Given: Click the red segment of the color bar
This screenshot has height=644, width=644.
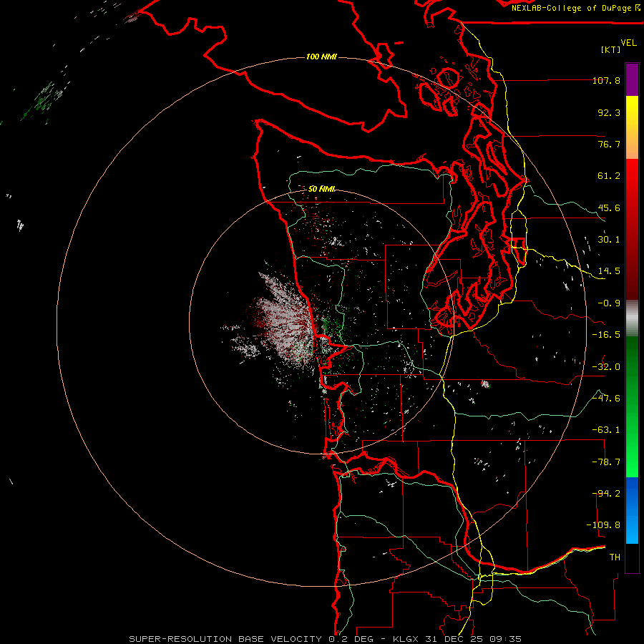Looking at the screenshot, I should [632, 229].
